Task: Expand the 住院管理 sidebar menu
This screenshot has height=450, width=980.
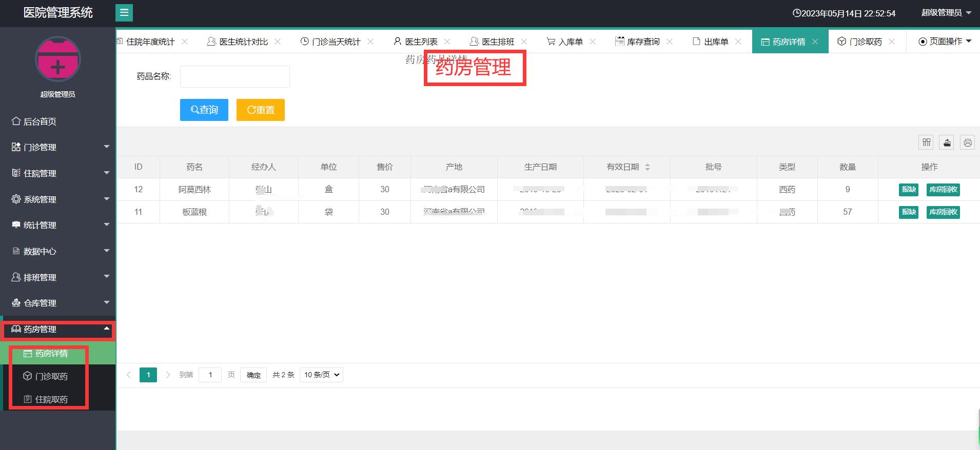Action: click(57, 173)
